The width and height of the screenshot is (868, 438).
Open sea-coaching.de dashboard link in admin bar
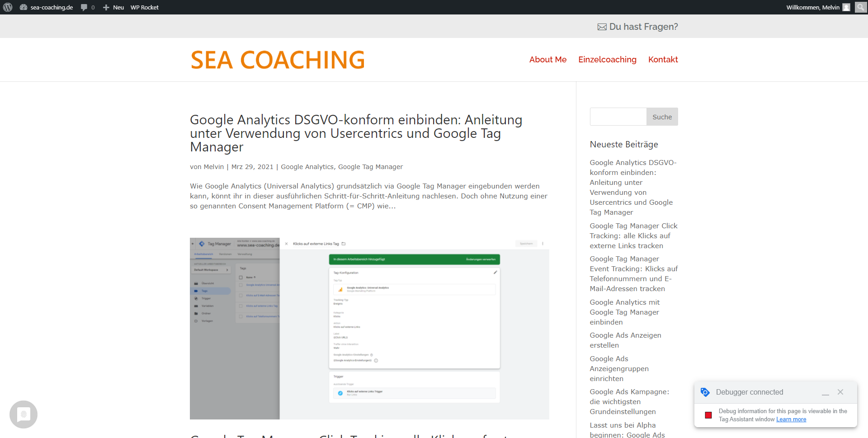click(47, 7)
